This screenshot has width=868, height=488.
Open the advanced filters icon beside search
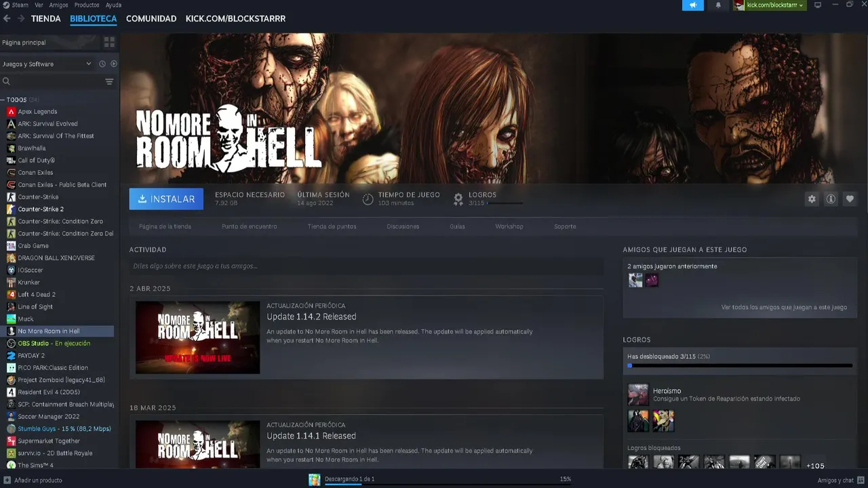coord(109,81)
